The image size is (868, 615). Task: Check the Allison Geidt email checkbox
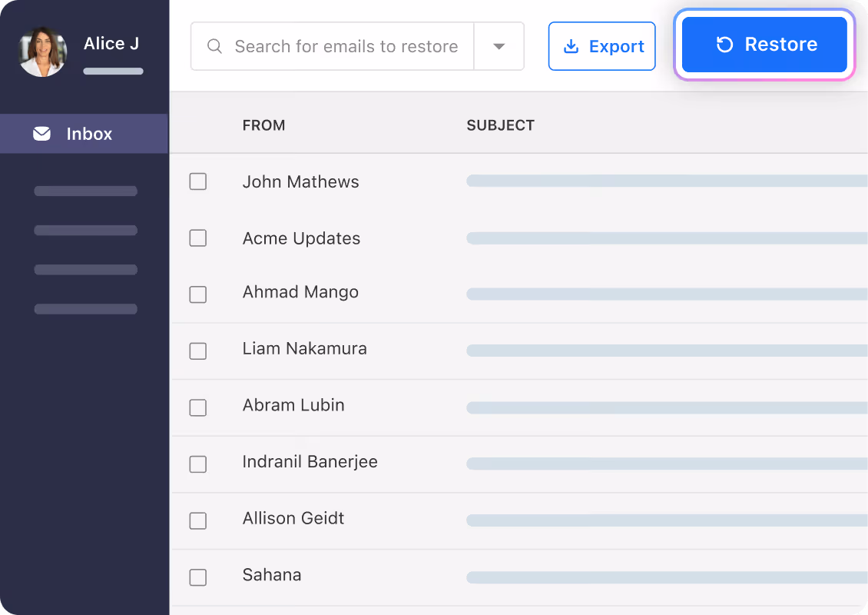(197, 520)
